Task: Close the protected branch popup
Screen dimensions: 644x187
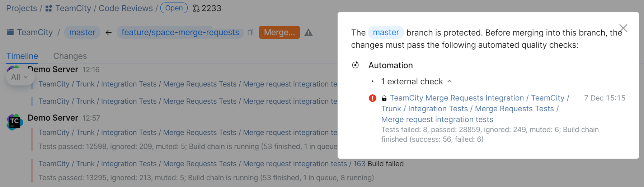Action: click(x=623, y=28)
